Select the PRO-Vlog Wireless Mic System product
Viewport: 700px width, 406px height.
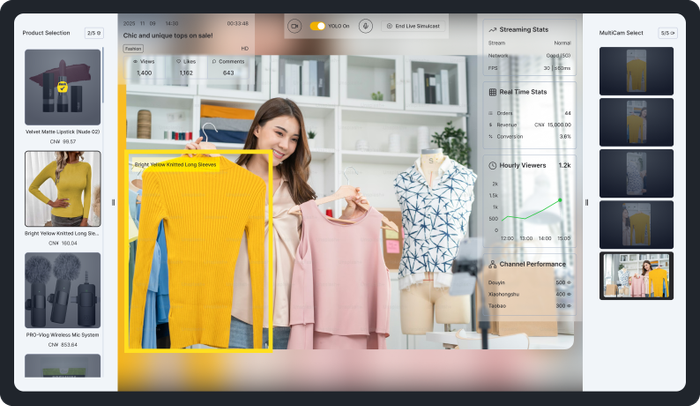tap(62, 290)
